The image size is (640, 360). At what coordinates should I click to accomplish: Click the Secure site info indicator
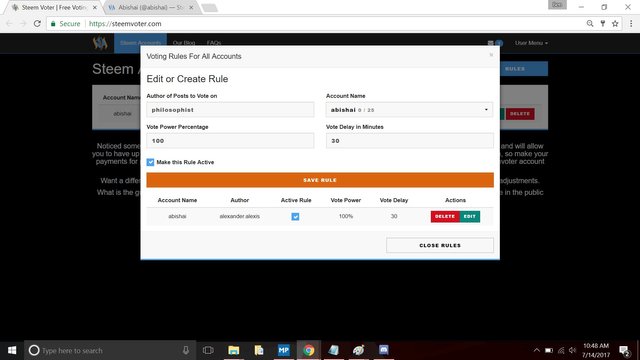[x=66, y=24]
